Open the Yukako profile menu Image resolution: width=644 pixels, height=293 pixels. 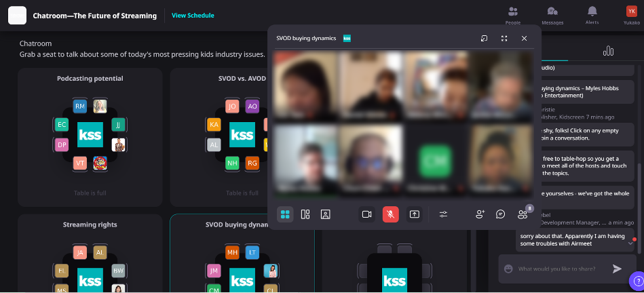pos(632,16)
